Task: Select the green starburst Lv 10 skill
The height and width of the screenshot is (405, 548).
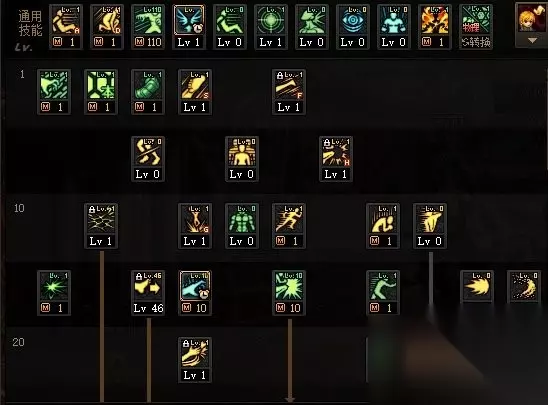Action: [x=289, y=293]
